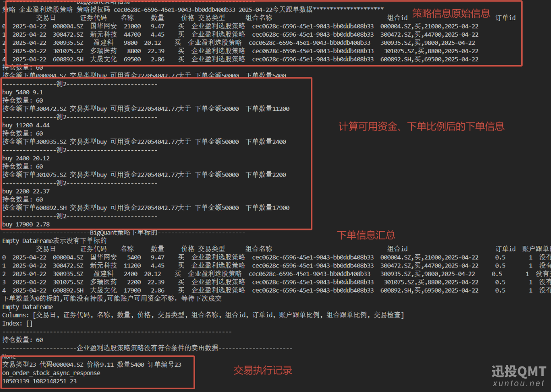
Task: Click the on_order_stock_async_response log line
Action: [51, 373]
